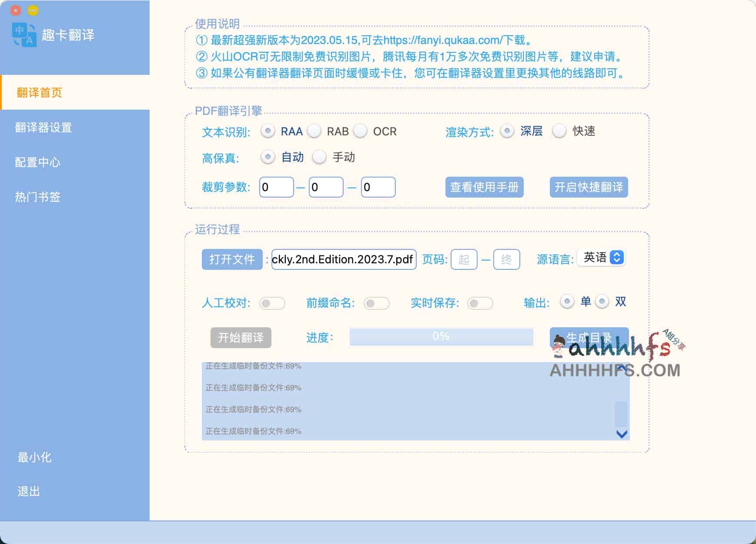Open the 源语言 language dropdown
This screenshot has width=756, height=544.
(602, 258)
